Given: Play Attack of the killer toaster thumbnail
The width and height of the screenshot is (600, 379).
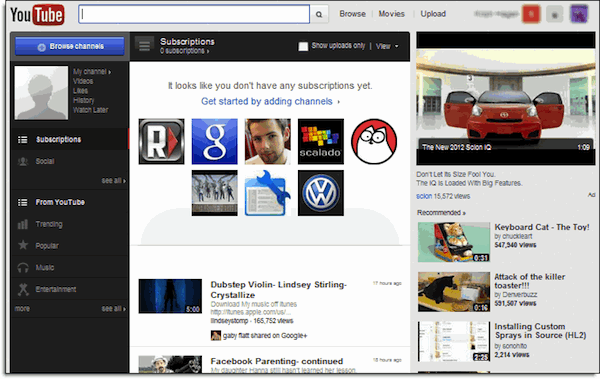Looking at the screenshot, I should tap(454, 292).
